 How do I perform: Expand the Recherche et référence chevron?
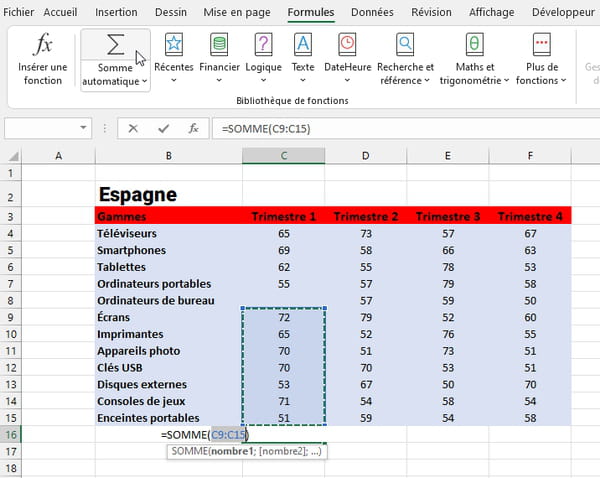427,80
